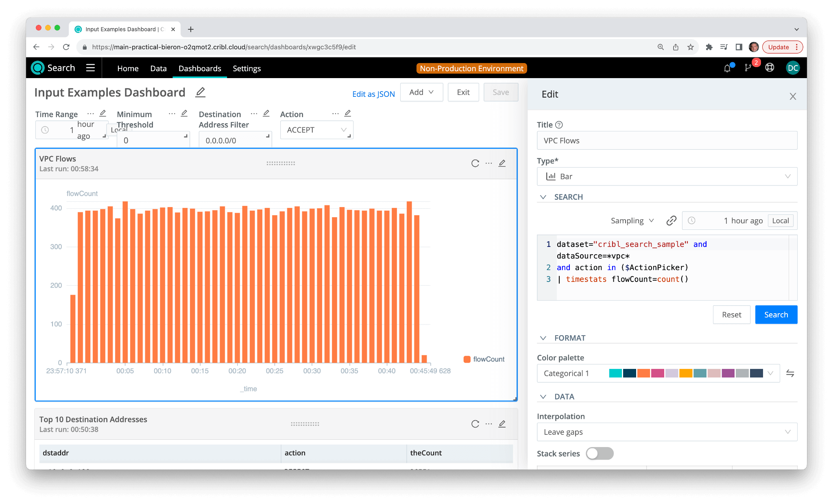Reverse the color palette order icon
Screen dimensions: 833x504
(790, 373)
